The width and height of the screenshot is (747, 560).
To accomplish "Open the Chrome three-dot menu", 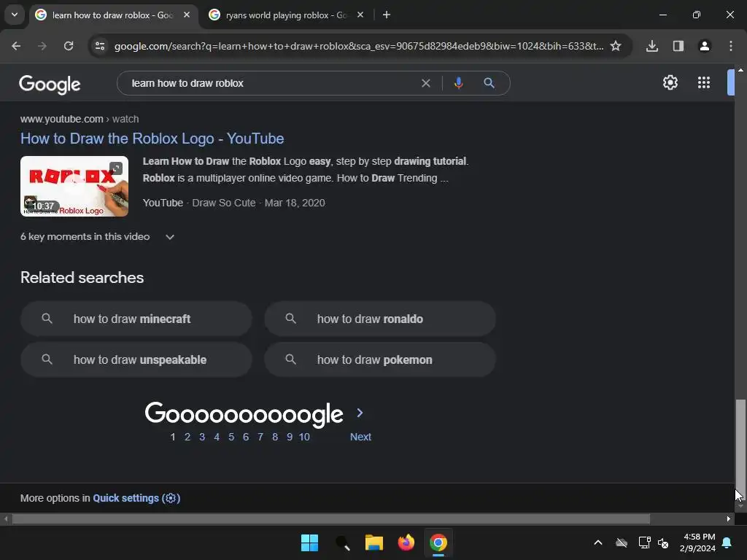I will pyautogui.click(x=731, y=46).
